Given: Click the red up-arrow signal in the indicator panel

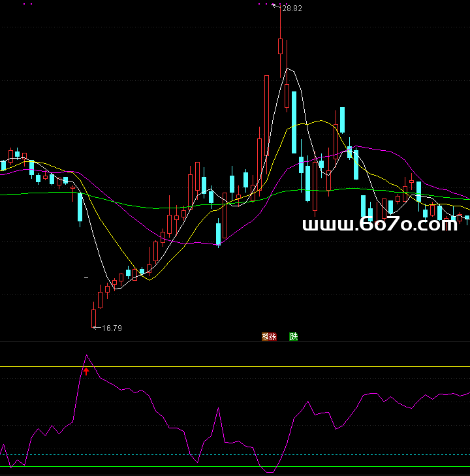Looking at the screenshot, I should (86, 372).
